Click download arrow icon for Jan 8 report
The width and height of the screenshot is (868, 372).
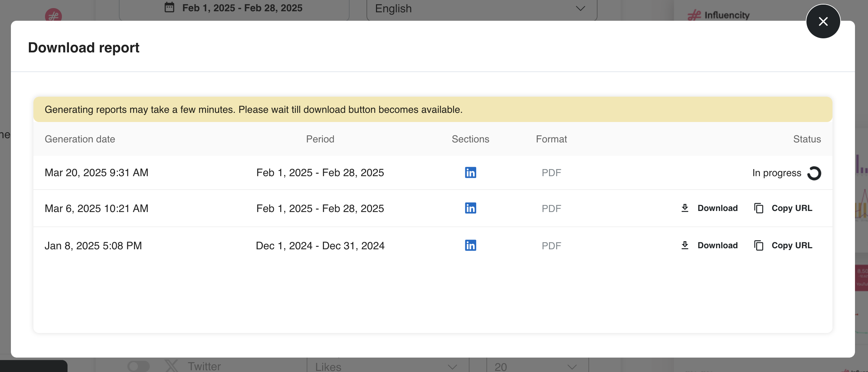click(685, 245)
